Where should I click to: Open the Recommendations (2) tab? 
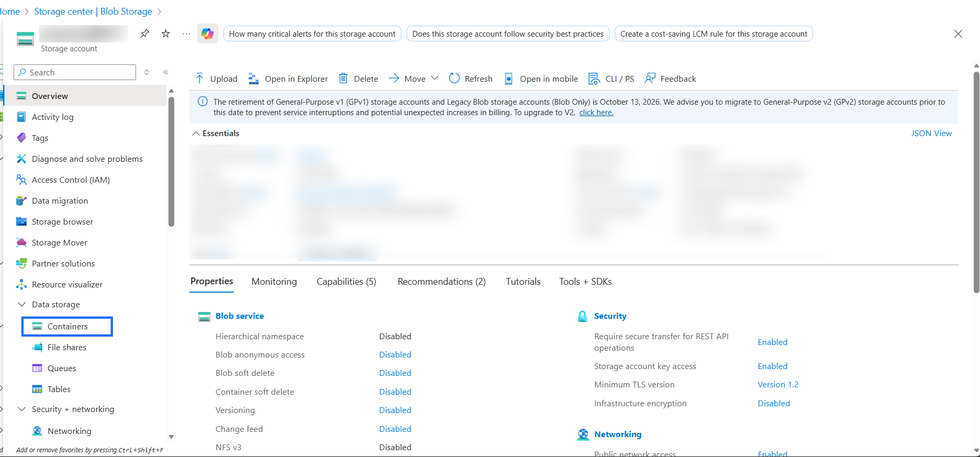click(442, 282)
